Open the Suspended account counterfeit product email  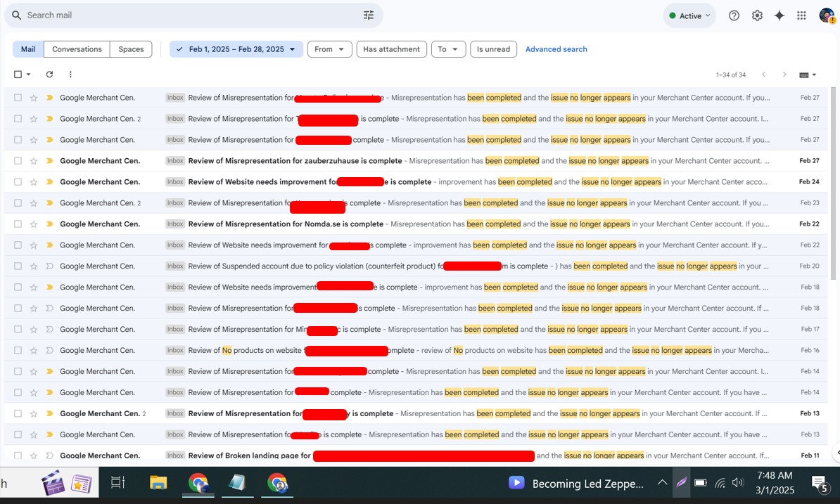(x=416, y=266)
